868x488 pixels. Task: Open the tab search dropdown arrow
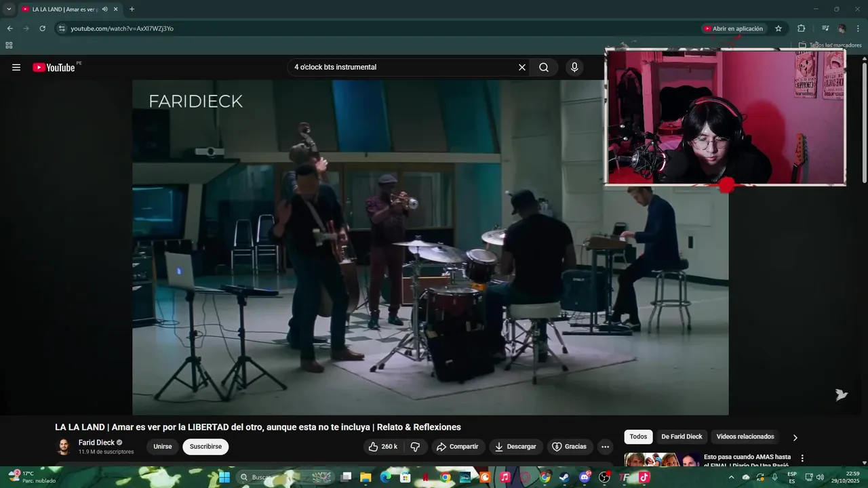coord(9,9)
